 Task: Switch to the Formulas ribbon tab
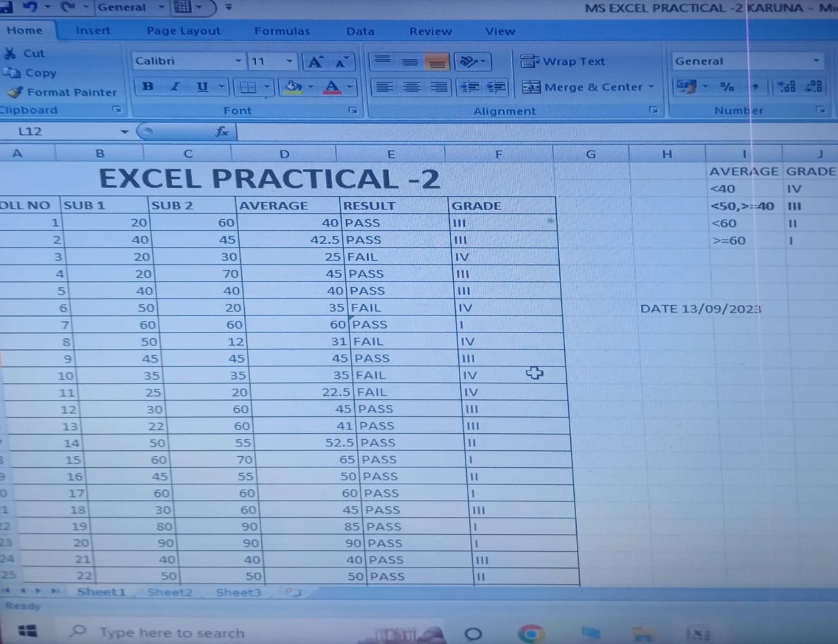pos(282,31)
